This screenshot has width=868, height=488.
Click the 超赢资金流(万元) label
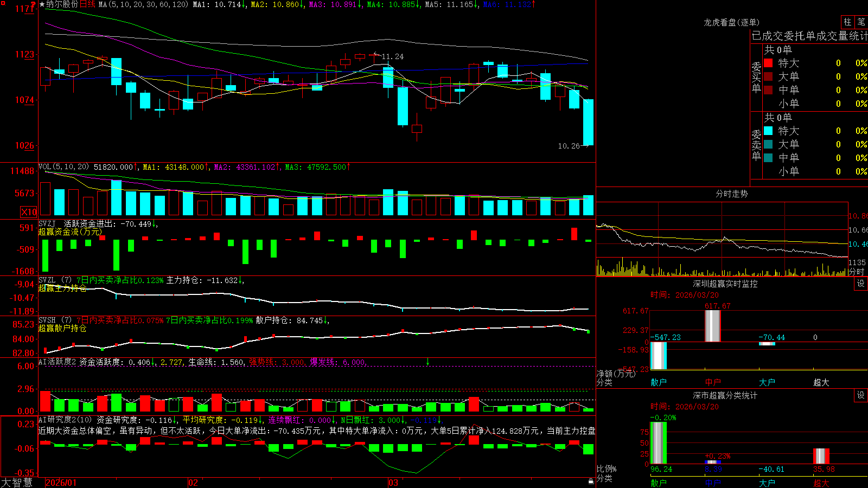70,232
